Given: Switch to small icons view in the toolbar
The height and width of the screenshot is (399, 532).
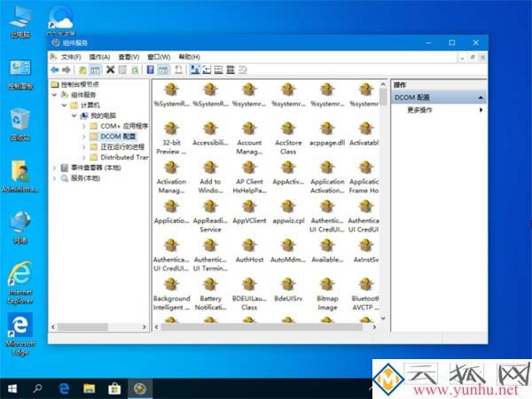Looking at the screenshot, I should (207, 70).
